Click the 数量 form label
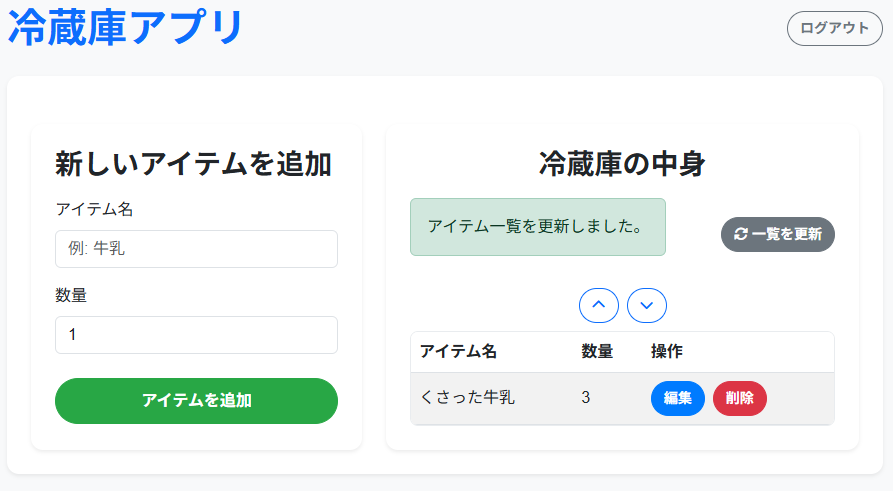893x491 pixels. coord(72,295)
